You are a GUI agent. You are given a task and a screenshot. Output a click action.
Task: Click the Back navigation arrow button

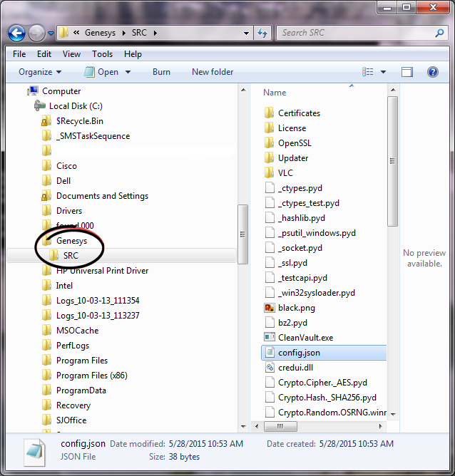(17, 33)
